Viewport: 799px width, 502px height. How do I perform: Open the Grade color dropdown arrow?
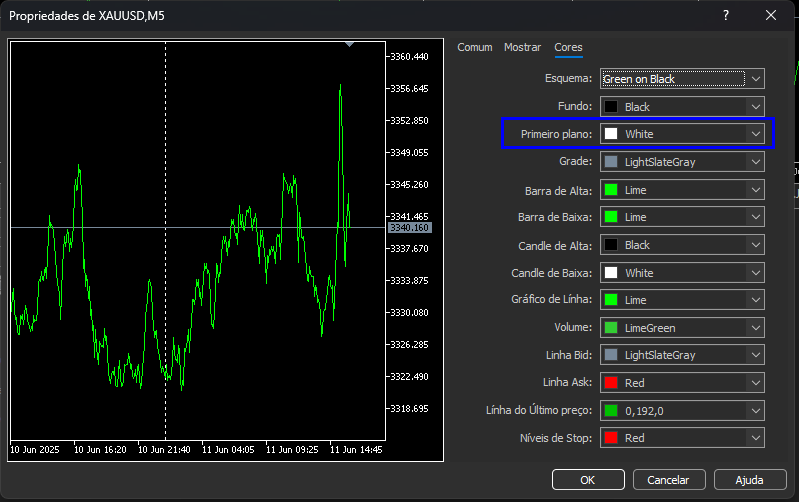(x=756, y=162)
